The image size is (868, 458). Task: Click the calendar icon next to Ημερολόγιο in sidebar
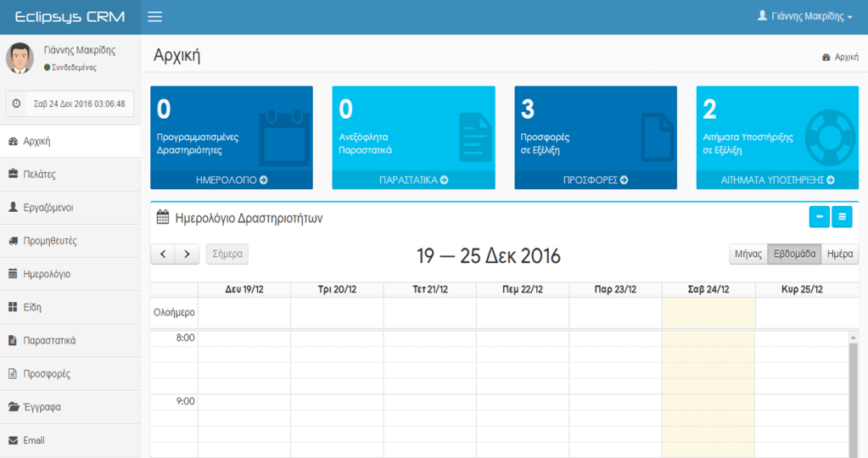[x=14, y=273]
